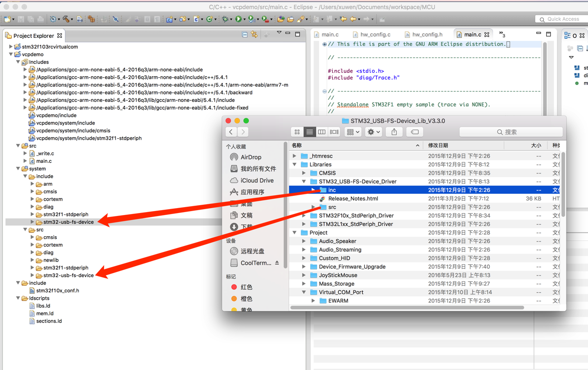Click the Search flashlight icon in toolbar
Screen dimensions: 588x370
click(x=300, y=19)
